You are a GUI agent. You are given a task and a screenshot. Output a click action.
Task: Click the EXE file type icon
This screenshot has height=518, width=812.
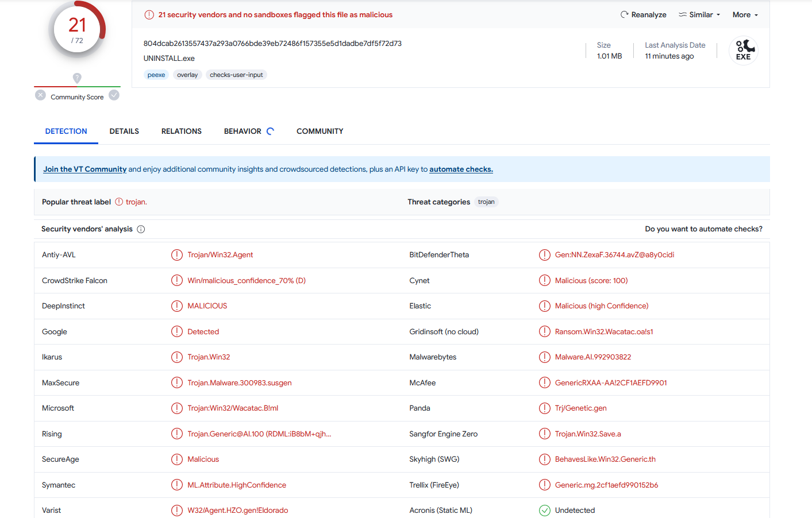click(x=744, y=51)
